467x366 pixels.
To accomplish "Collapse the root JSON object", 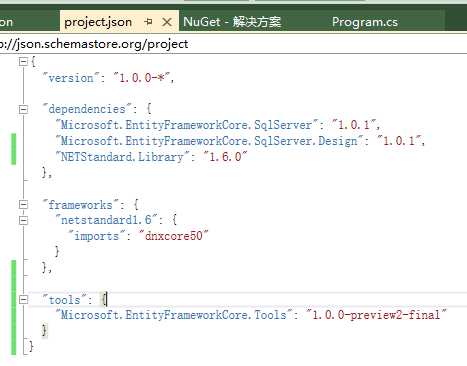I will coord(23,62).
